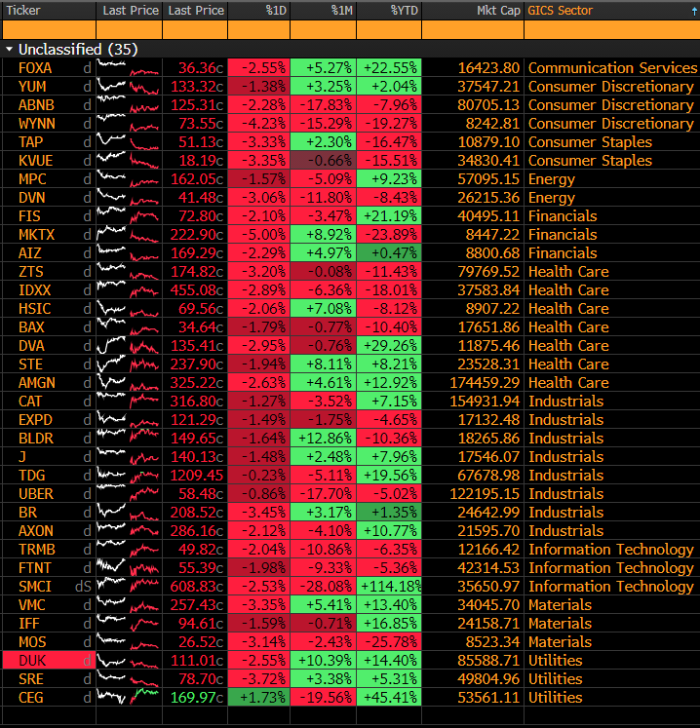Select the FIS ticker
The height and width of the screenshot is (728, 700).
click(29, 216)
